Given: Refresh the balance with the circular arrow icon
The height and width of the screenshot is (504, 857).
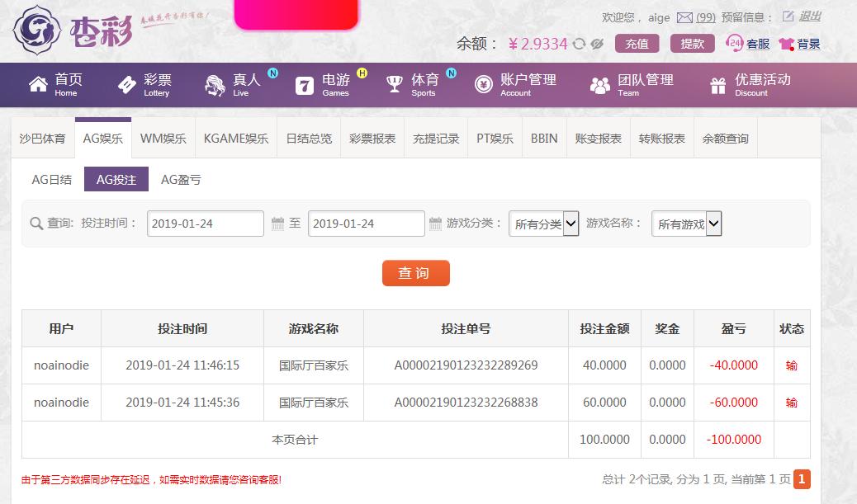Looking at the screenshot, I should [x=580, y=45].
